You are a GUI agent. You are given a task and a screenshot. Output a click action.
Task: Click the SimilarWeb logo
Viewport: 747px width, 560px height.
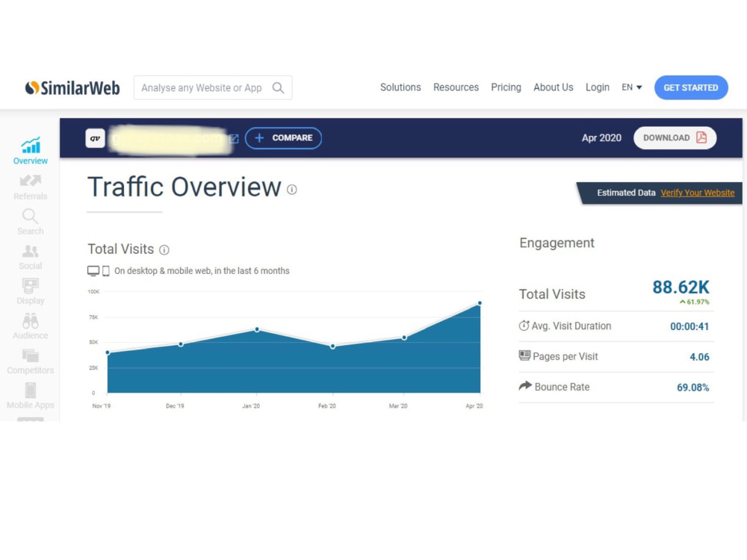tap(72, 87)
